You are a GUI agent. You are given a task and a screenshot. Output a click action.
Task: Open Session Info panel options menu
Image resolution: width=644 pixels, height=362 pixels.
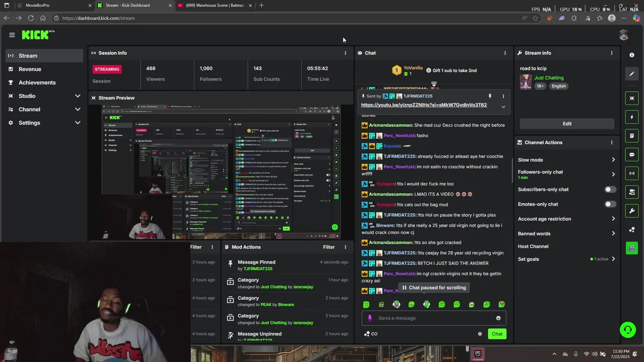coord(345,53)
